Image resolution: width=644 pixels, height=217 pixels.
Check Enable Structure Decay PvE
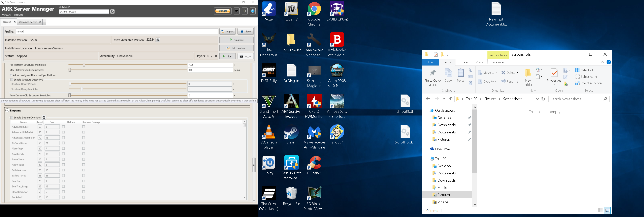[12, 80]
